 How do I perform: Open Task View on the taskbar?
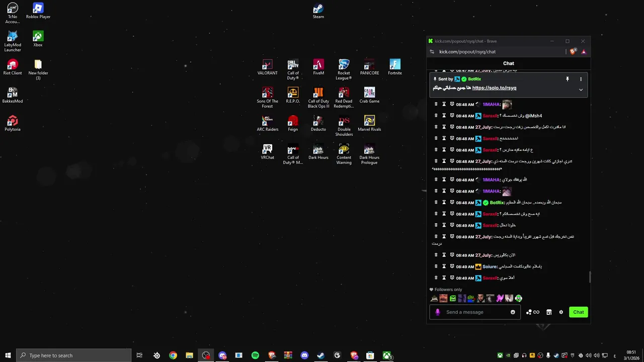click(139, 355)
